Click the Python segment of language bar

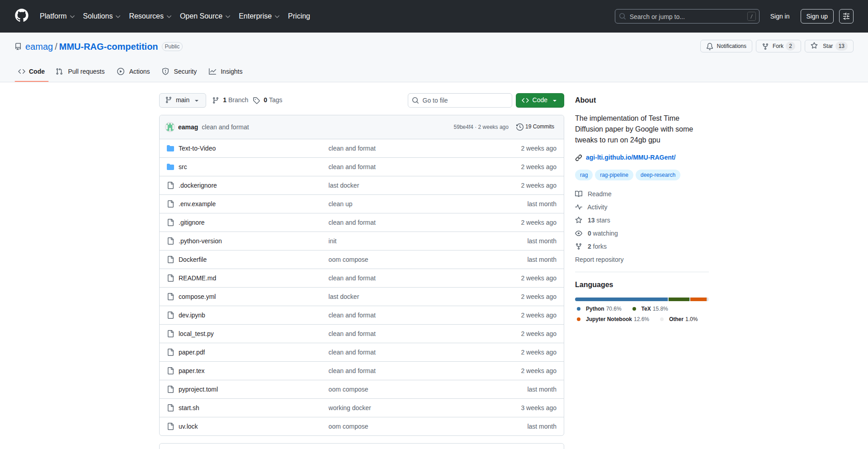[x=621, y=299]
